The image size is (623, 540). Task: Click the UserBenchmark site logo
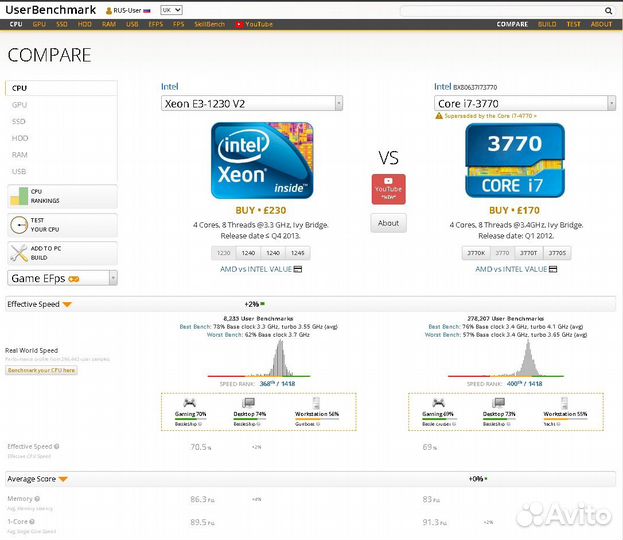50,10
